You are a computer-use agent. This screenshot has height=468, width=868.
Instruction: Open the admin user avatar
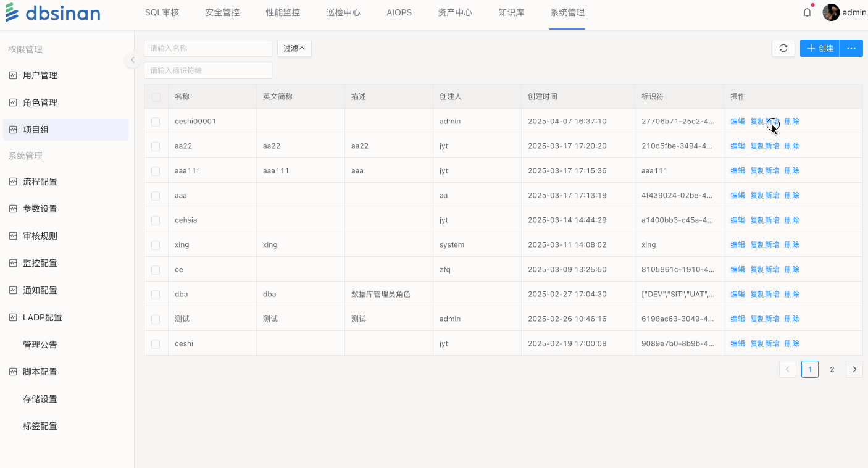point(831,12)
